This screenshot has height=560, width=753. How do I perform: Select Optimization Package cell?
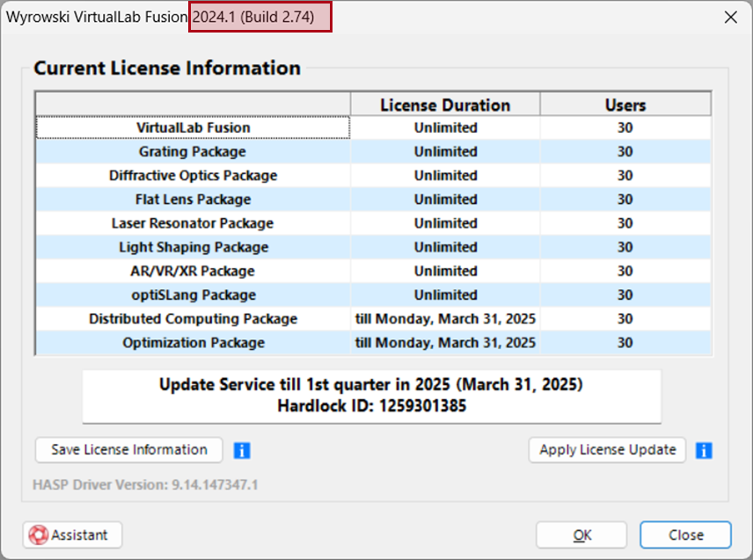193,343
